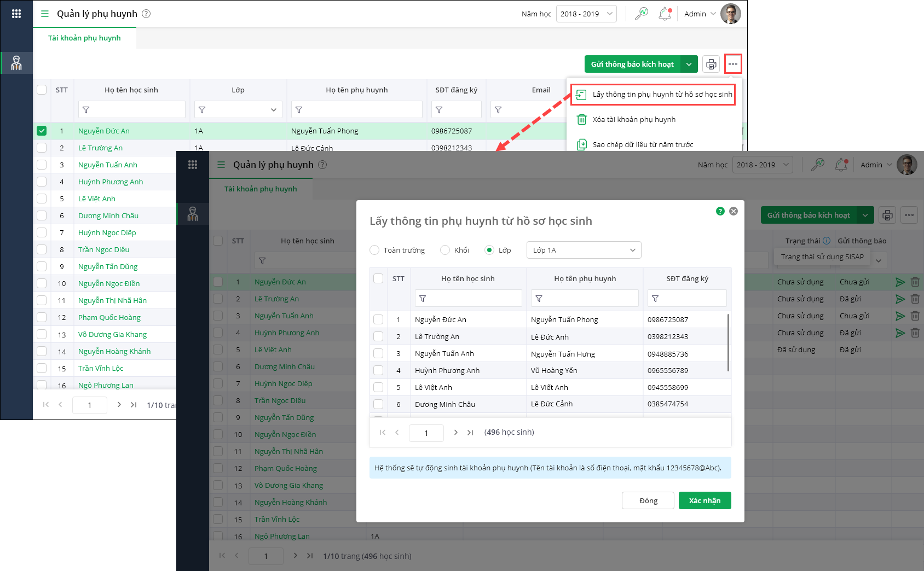Delete the account in the Nguyễn Đức An row
This screenshot has width=924, height=571.
(915, 282)
